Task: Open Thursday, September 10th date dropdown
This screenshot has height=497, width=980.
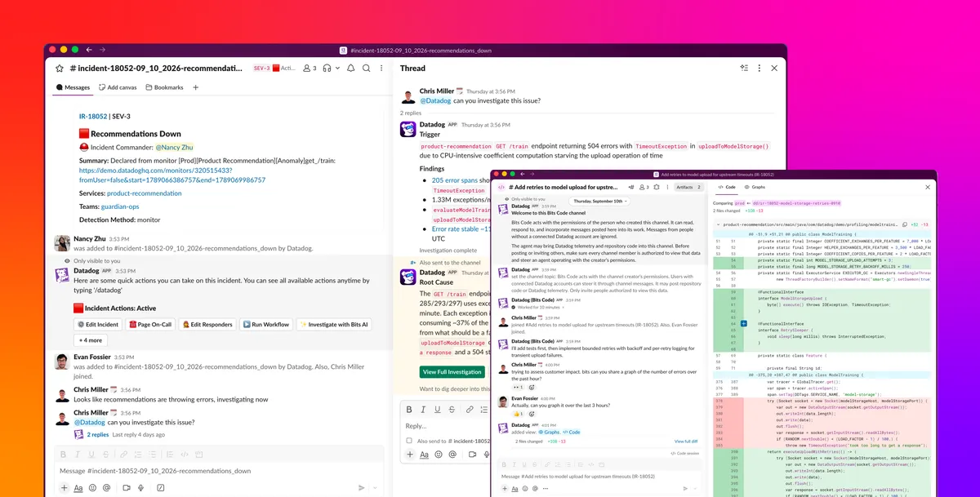Action: (x=600, y=201)
